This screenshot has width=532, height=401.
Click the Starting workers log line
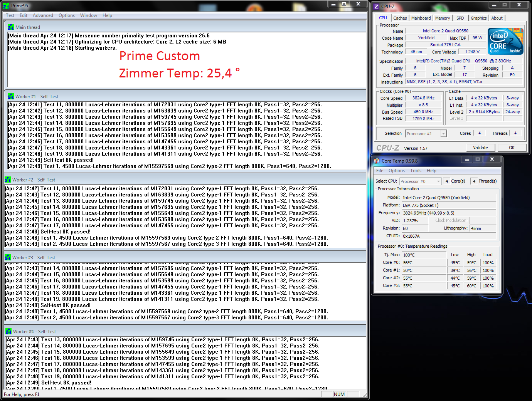(62, 48)
